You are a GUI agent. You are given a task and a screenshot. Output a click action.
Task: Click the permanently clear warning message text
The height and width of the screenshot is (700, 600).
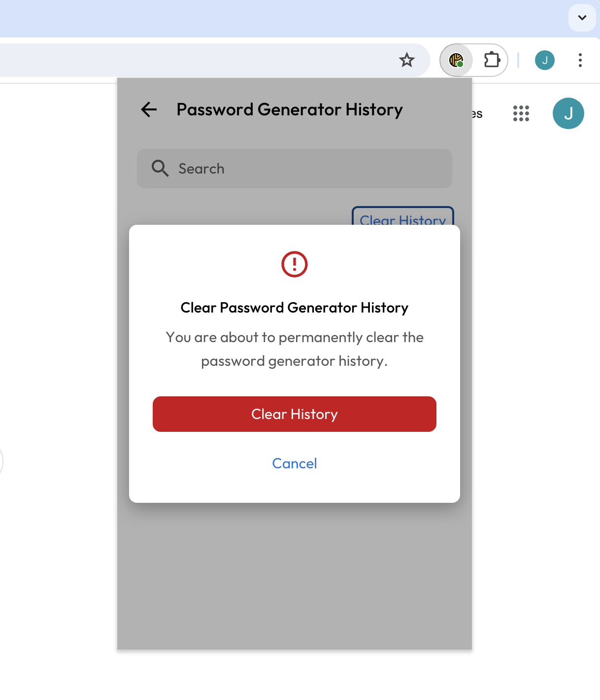[x=295, y=349]
